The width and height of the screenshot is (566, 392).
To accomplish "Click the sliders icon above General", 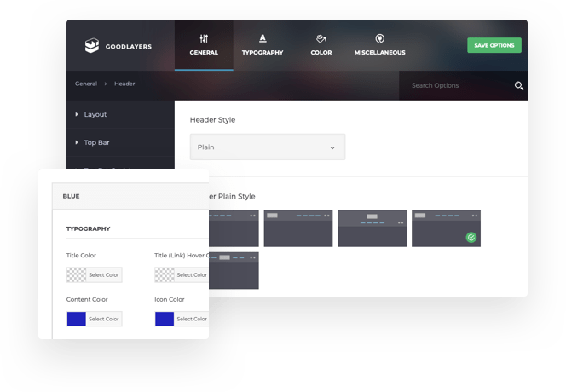I will (204, 38).
